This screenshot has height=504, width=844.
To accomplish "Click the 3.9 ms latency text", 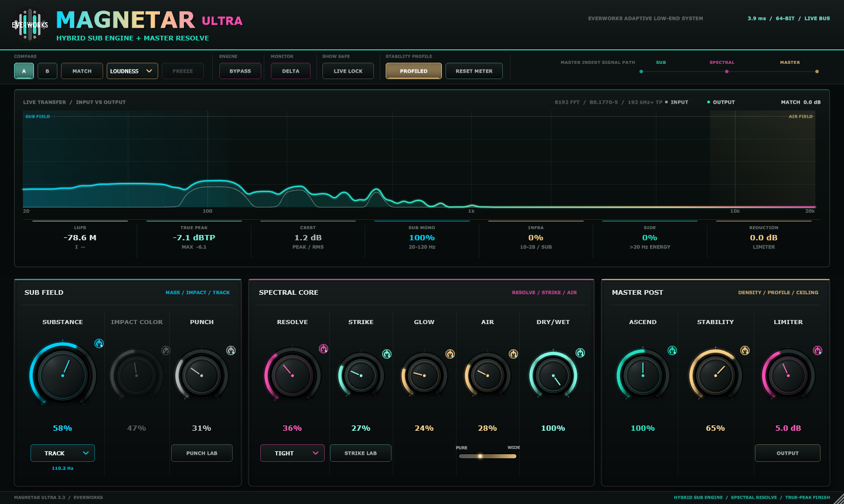I will coord(757,18).
